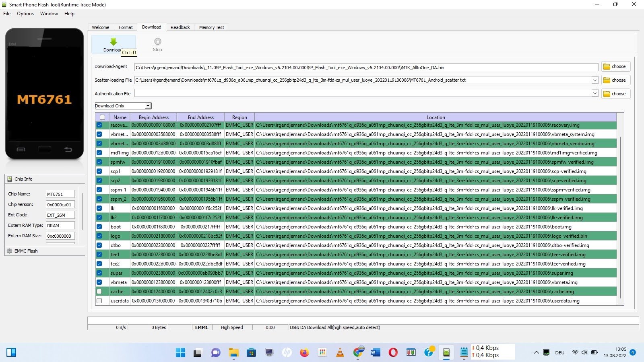Switch to the Readback tab
Screen dimensions: 644x362
pyautogui.click(x=180, y=27)
